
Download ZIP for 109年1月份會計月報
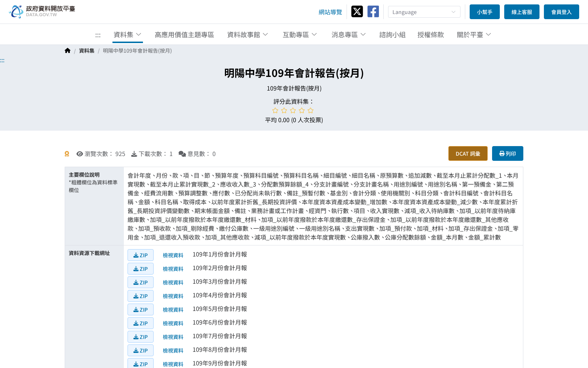tap(140, 255)
